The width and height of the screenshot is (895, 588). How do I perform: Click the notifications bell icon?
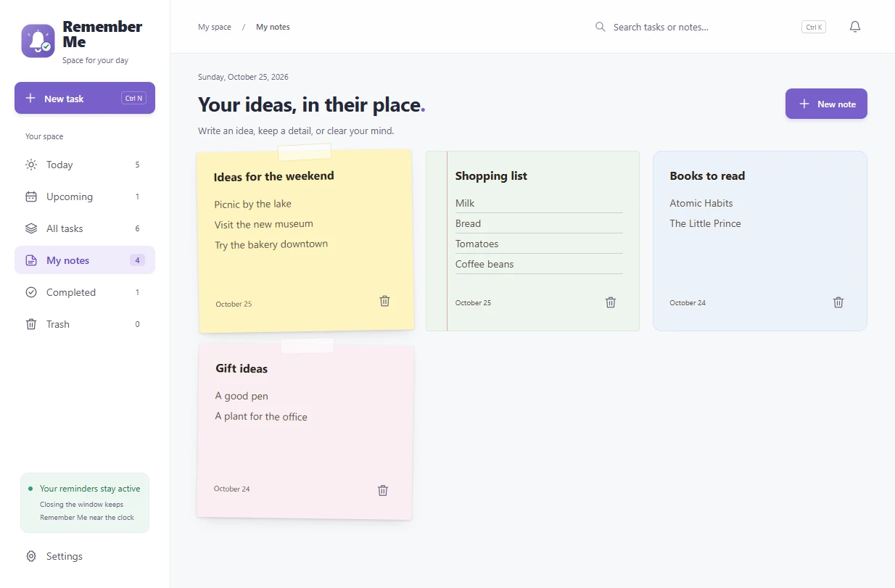click(x=855, y=27)
